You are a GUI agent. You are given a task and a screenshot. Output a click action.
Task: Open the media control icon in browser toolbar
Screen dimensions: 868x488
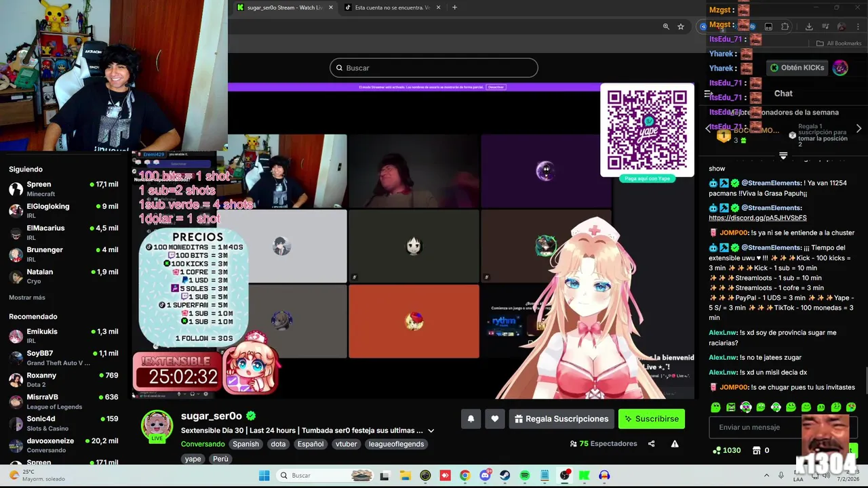[x=825, y=26]
